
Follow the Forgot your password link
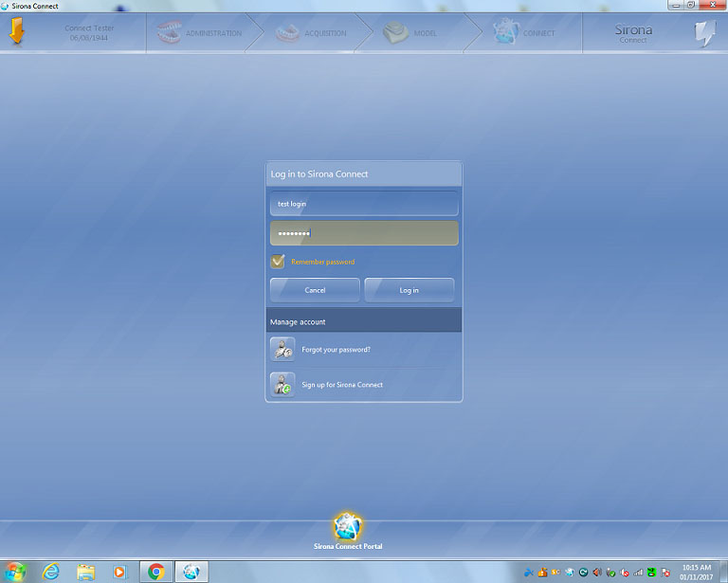click(x=336, y=350)
